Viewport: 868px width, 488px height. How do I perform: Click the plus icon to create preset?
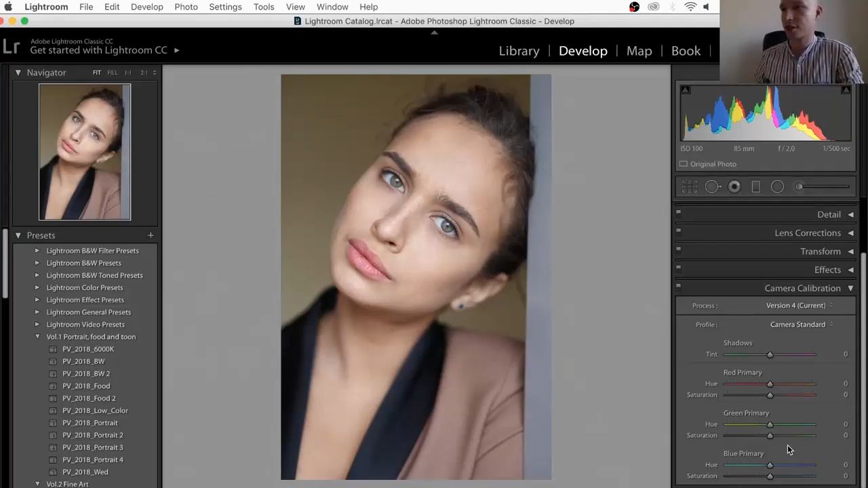click(x=151, y=235)
